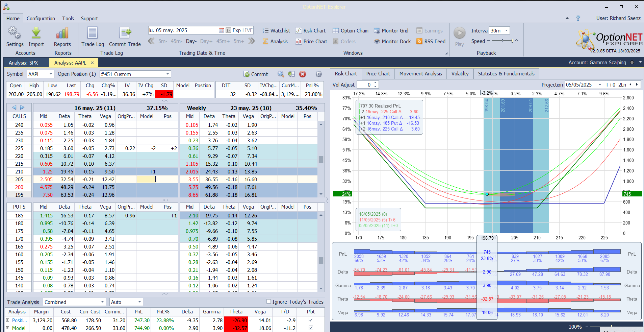This screenshot has height=332, width=644.
Task: Toggle Plot checkbox for Position row
Action: 311,320
